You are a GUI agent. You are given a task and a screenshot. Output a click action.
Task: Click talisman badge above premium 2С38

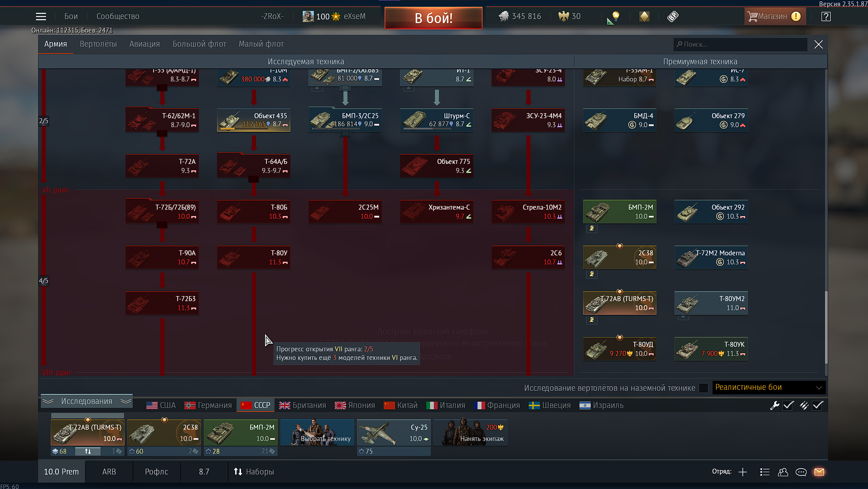coord(620,246)
